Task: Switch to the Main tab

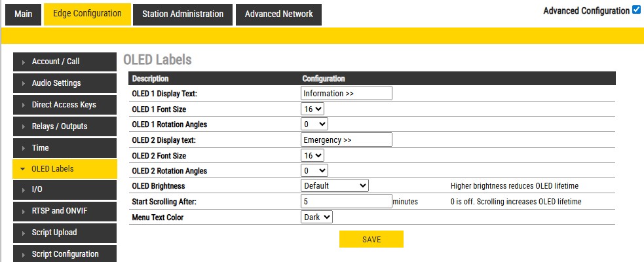Action: 23,14
